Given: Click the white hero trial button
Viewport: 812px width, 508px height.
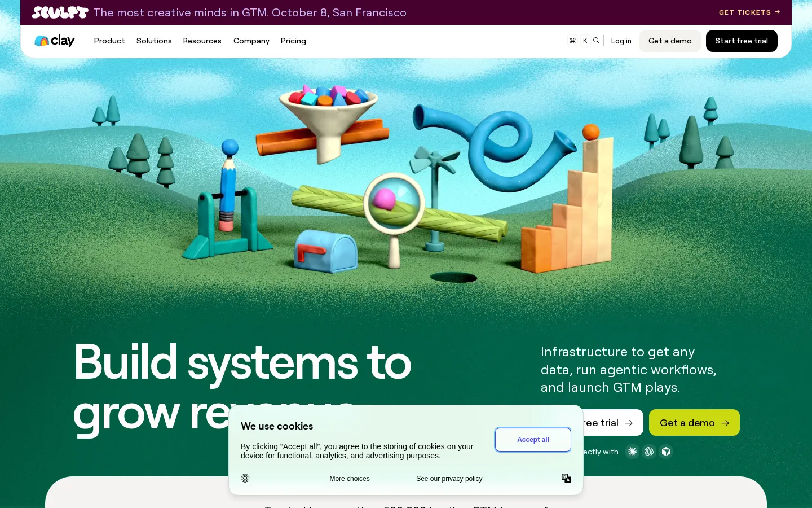Looking at the screenshot, I should coord(613,423).
